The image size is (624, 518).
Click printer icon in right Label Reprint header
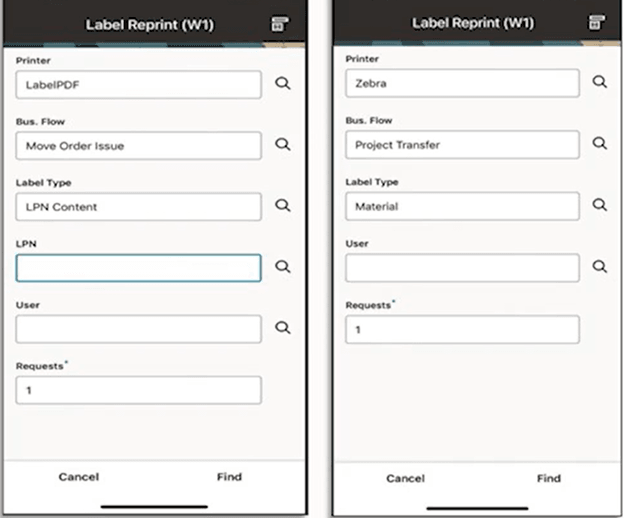[596, 22]
